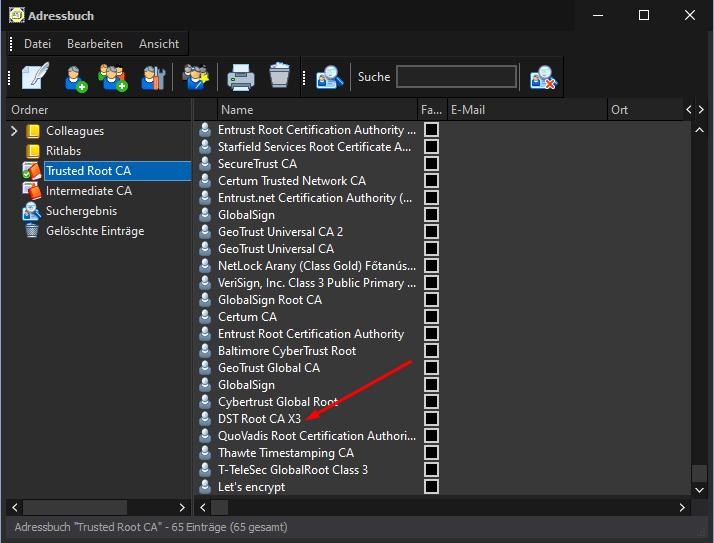Click the new message quill icon
The width and height of the screenshot is (714, 543).
pyautogui.click(x=36, y=77)
